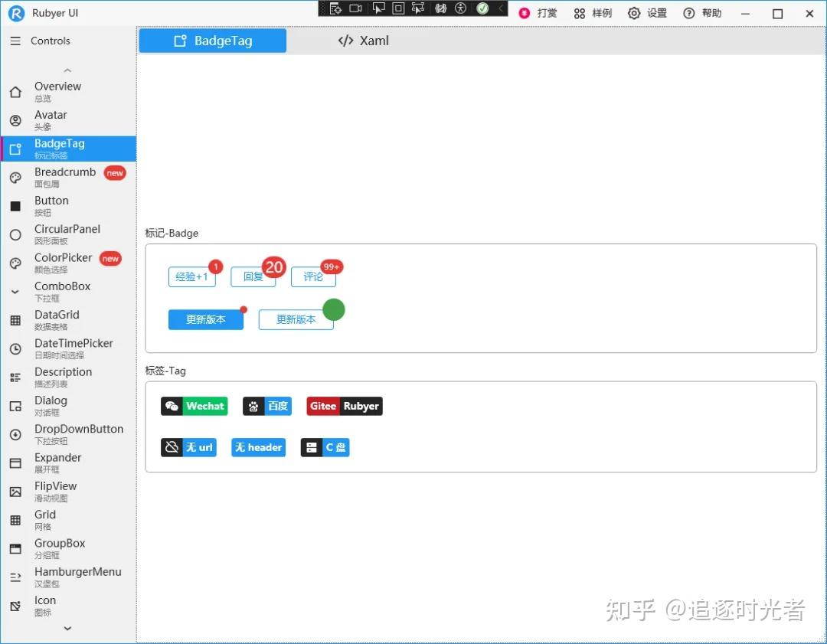
Task: Click the 回复 badge button showing 20
Action: [x=253, y=277]
